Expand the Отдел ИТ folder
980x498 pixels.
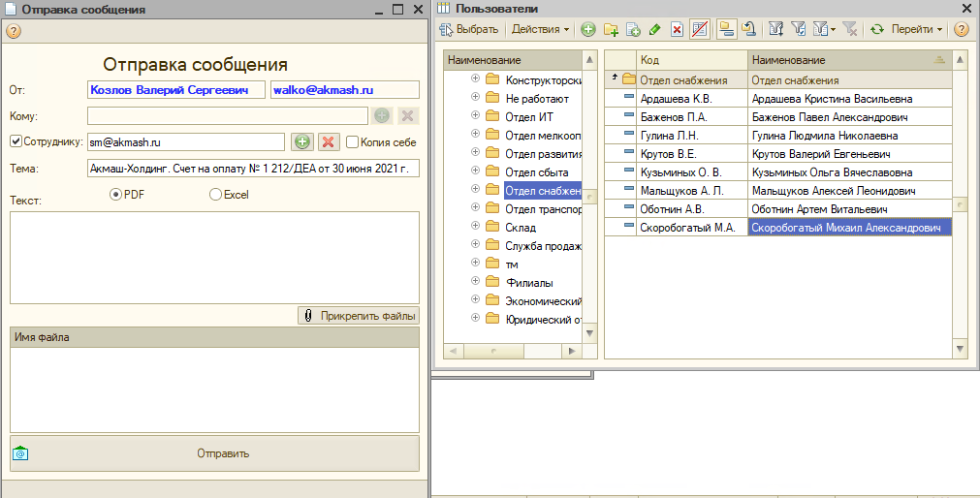click(x=475, y=115)
